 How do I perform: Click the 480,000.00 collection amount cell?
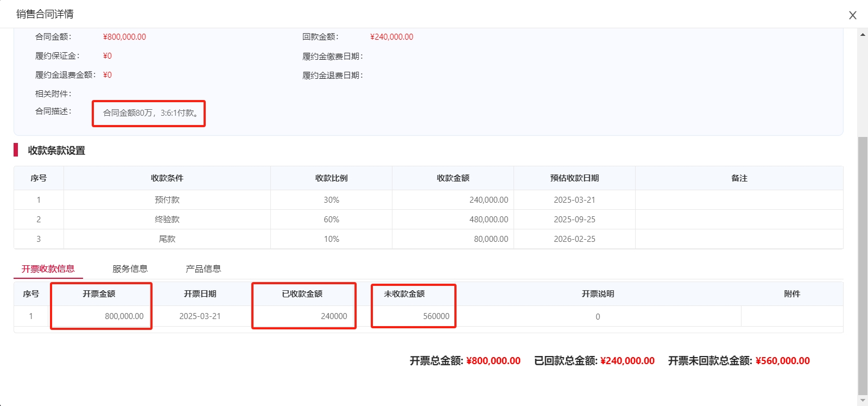453,220
